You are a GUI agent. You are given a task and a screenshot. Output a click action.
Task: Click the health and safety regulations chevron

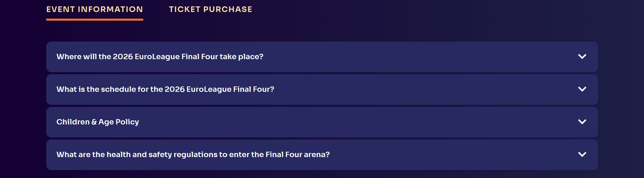582,154
